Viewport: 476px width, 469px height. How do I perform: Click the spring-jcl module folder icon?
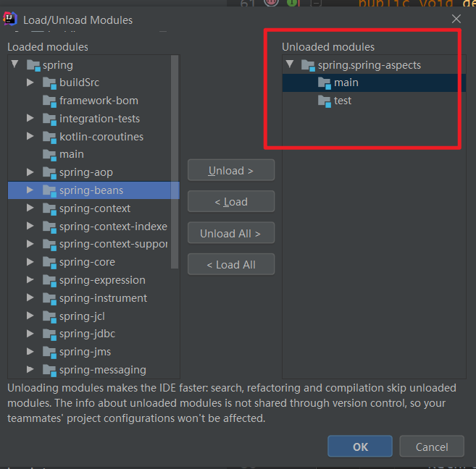[49, 317]
